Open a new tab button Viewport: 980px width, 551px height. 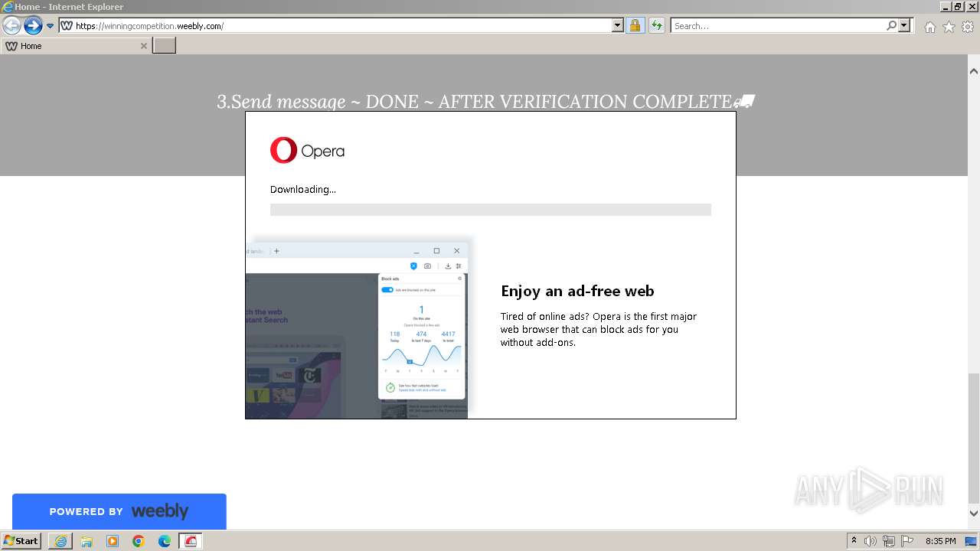(x=165, y=46)
